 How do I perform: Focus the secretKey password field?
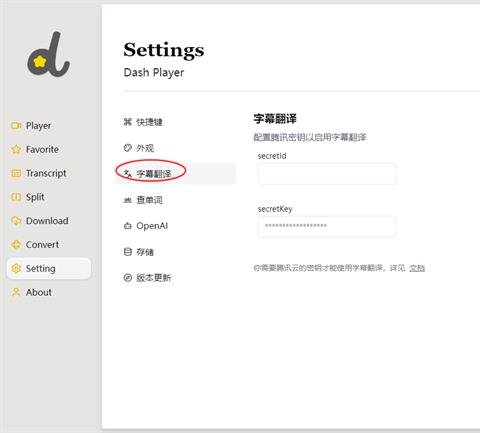[x=327, y=227]
